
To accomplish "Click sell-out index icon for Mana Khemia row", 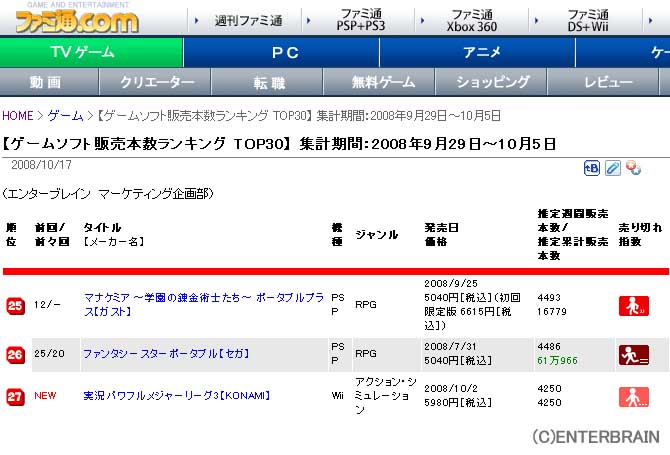I will click(634, 306).
